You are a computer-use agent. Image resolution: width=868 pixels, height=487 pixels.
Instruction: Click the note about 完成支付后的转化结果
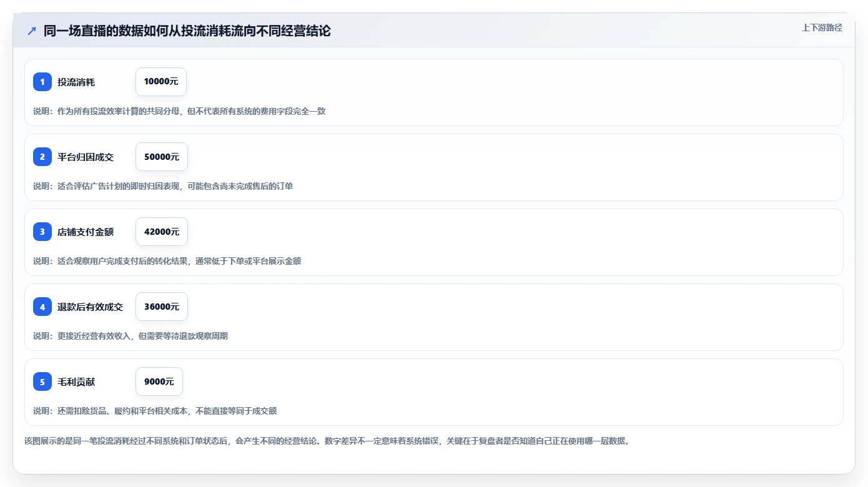[x=167, y=261]
